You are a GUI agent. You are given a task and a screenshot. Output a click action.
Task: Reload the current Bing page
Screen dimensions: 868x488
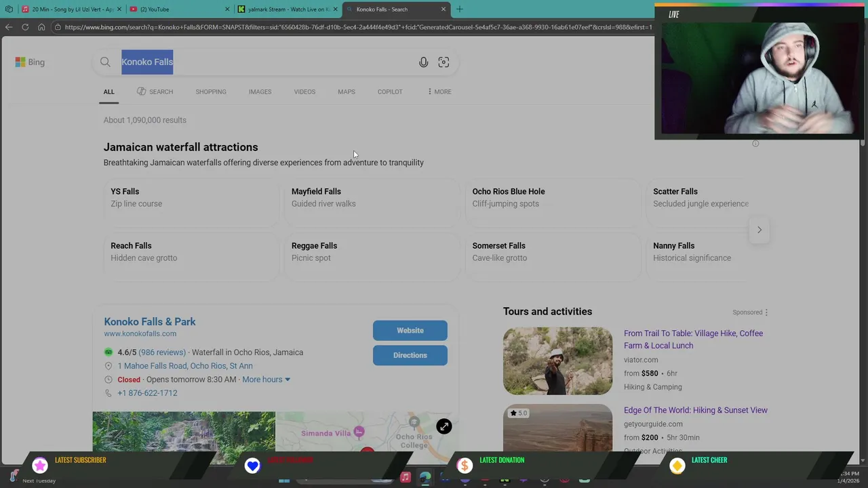coord(25,27)
